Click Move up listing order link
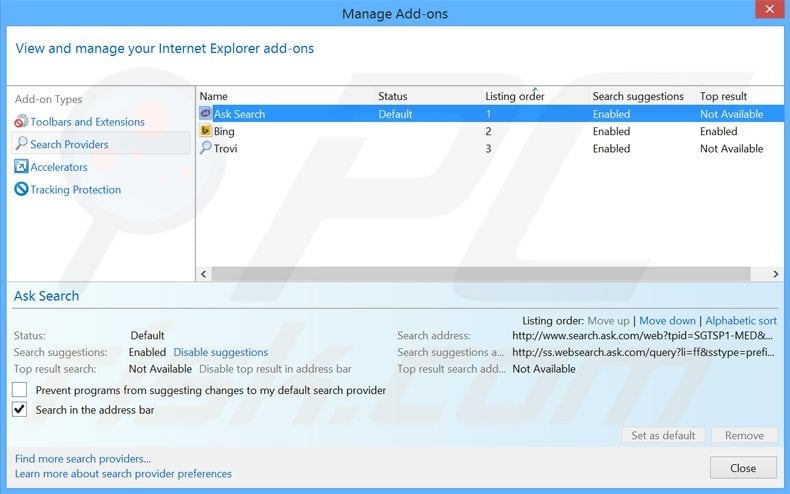 608,321
